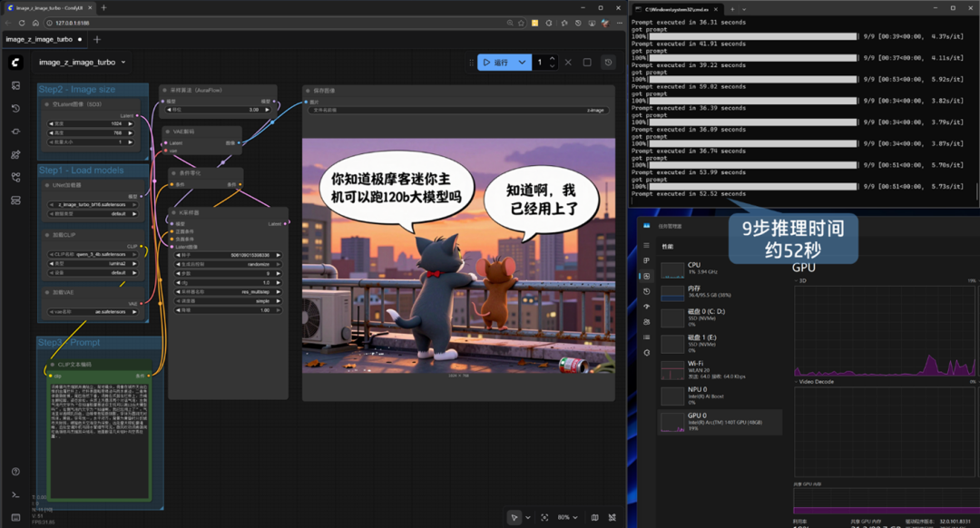Viewport: 980px width, 528px height.
Task: Bookmark the page with star icon
Action: point(521,23)
